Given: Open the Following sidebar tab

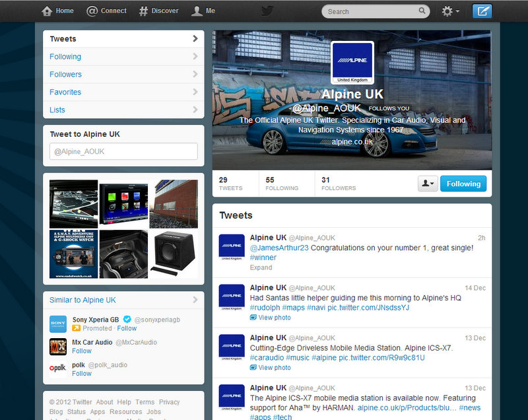Looking at the screenshot, I should (123, 57).
